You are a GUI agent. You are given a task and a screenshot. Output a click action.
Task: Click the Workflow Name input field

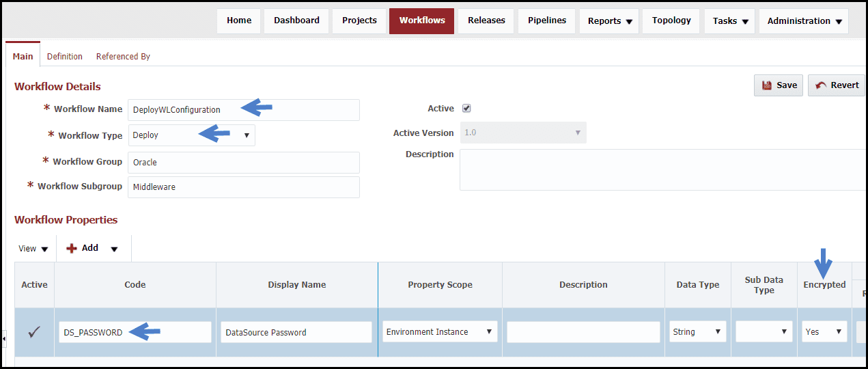pyautogui.click(x=243, y=110)
